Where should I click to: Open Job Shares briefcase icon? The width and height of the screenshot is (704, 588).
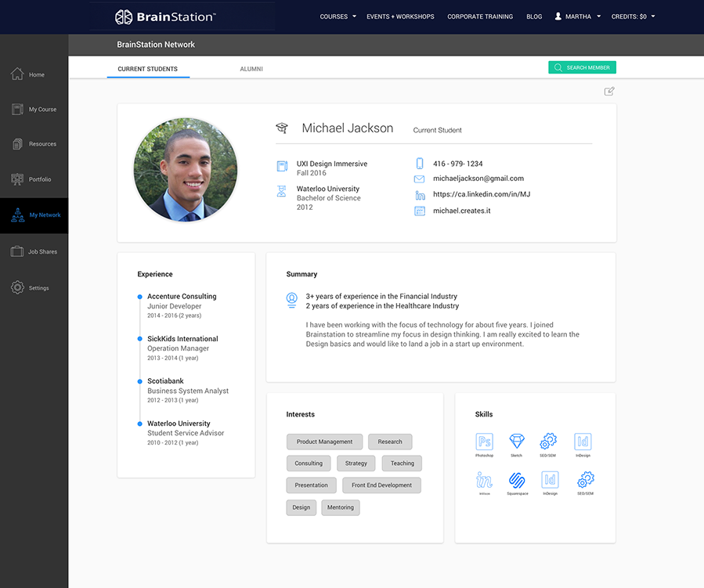pyautogui.click(x=17, y=251)
